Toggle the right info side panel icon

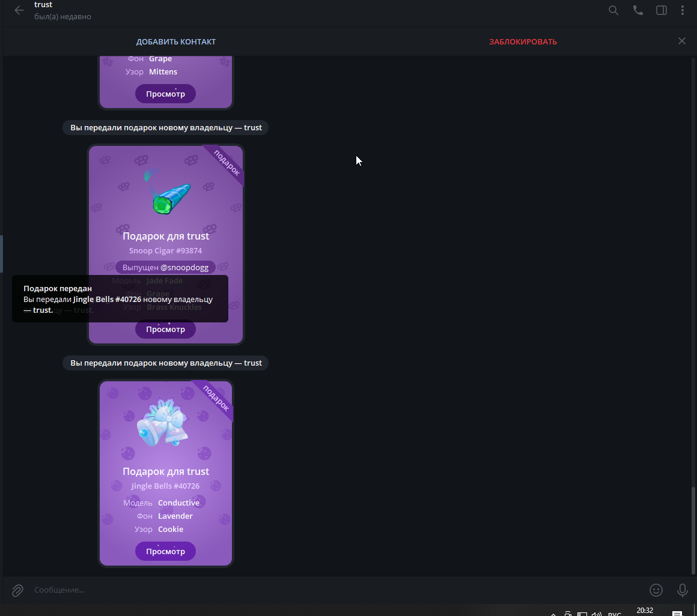662,10
